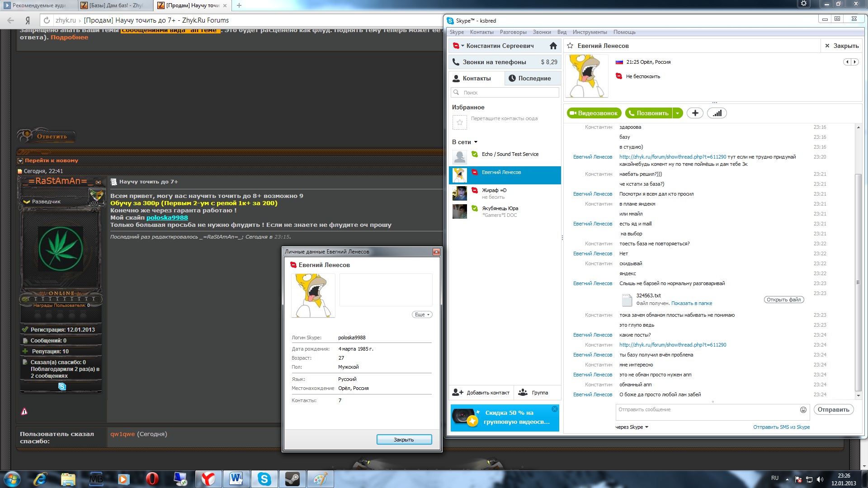868x488 pixels.
Task: Open the emoticon picker in the message box
Action: (803, 410)
